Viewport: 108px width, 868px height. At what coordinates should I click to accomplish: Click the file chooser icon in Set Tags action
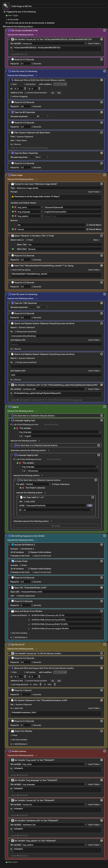89,505
